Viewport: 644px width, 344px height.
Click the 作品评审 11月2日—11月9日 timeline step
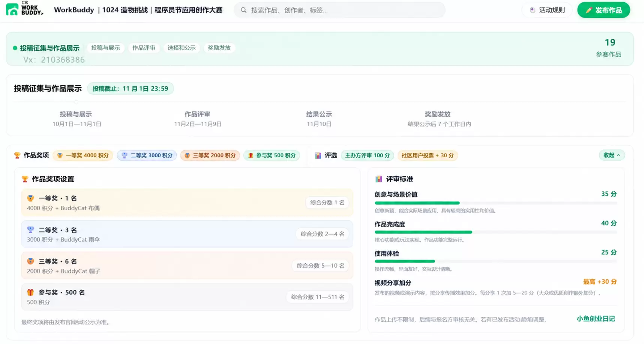pos(198,119)
